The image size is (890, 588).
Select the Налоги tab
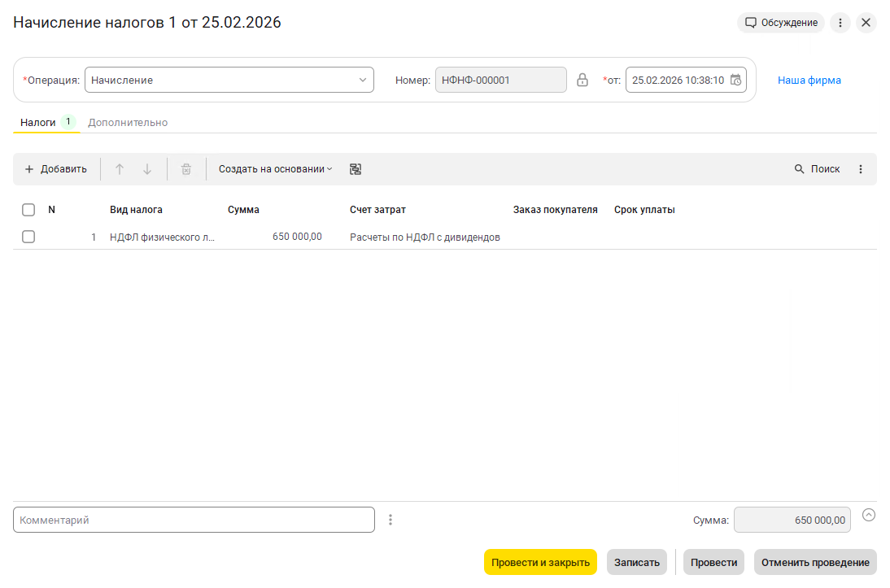point(38,122)
